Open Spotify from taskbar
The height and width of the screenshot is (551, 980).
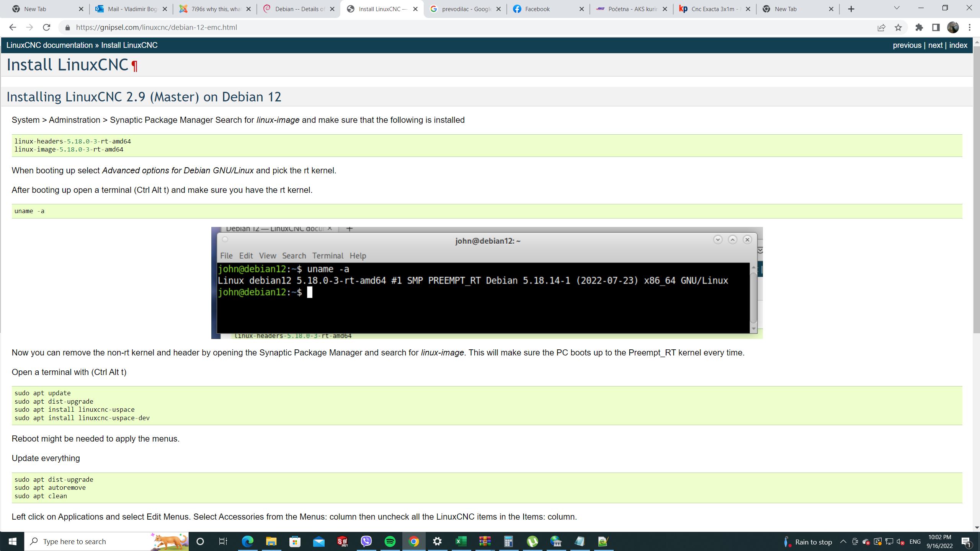point(390,541)
